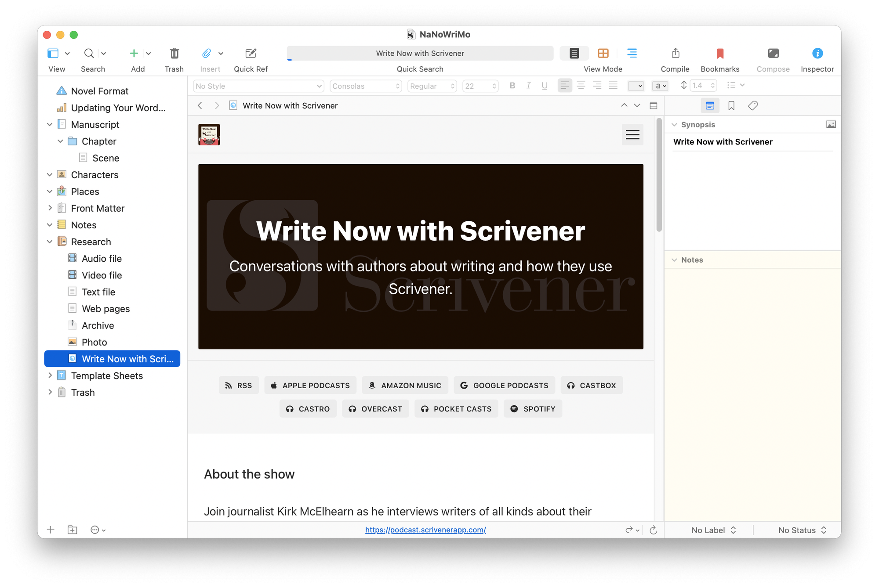Click the Compile toolbar icon

(x=675, y=54)
